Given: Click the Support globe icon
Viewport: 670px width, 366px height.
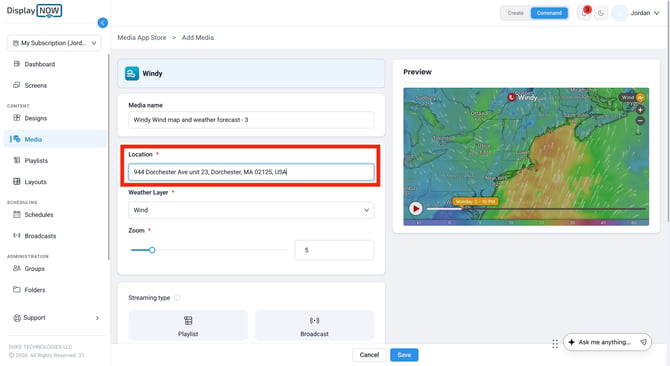Looking at the screenshot, I should point(17,318).
